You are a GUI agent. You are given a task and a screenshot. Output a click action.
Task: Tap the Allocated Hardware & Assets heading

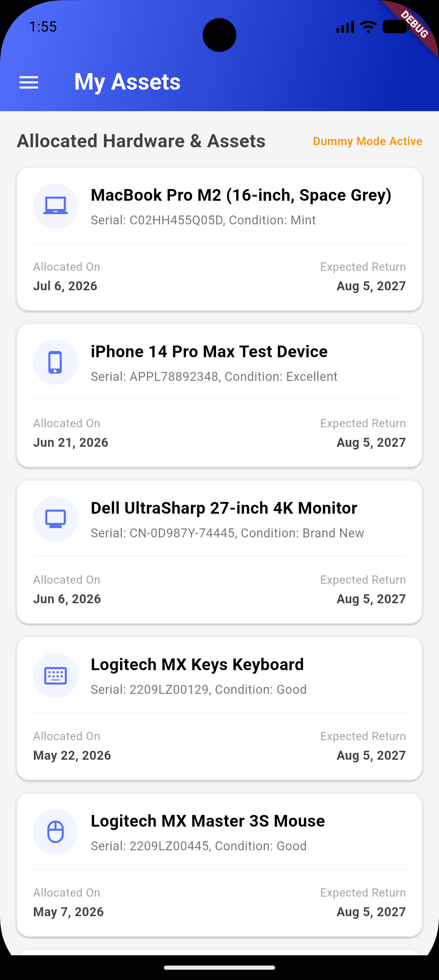point(141,141)
